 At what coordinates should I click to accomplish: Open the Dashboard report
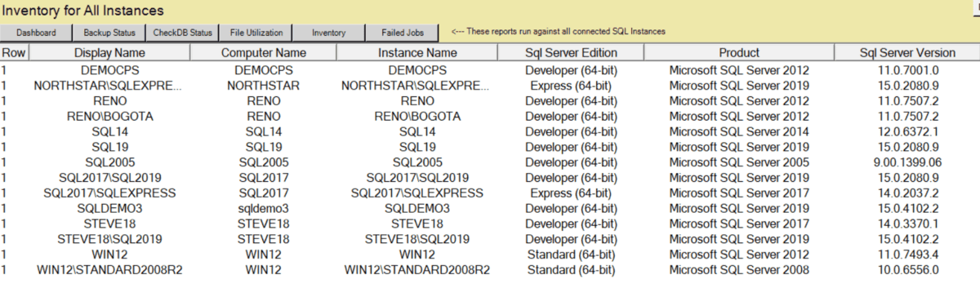(37, 33)
